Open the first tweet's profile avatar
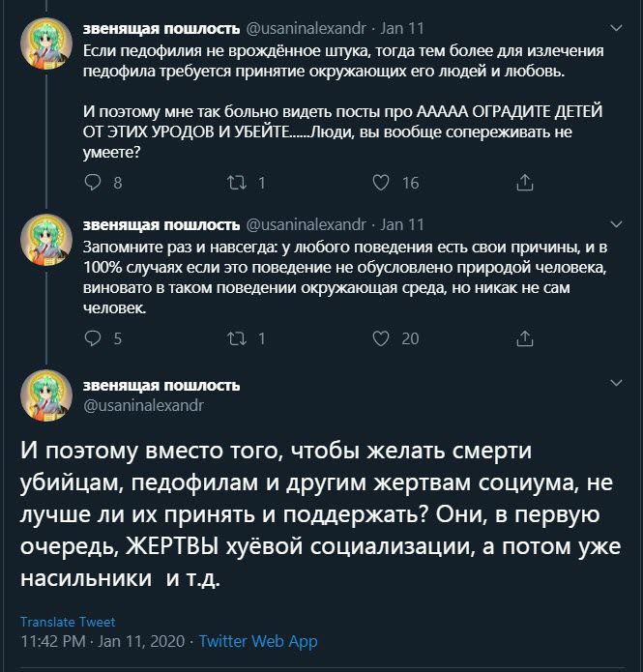Screen dimensions: 643x672 [46, 44]
